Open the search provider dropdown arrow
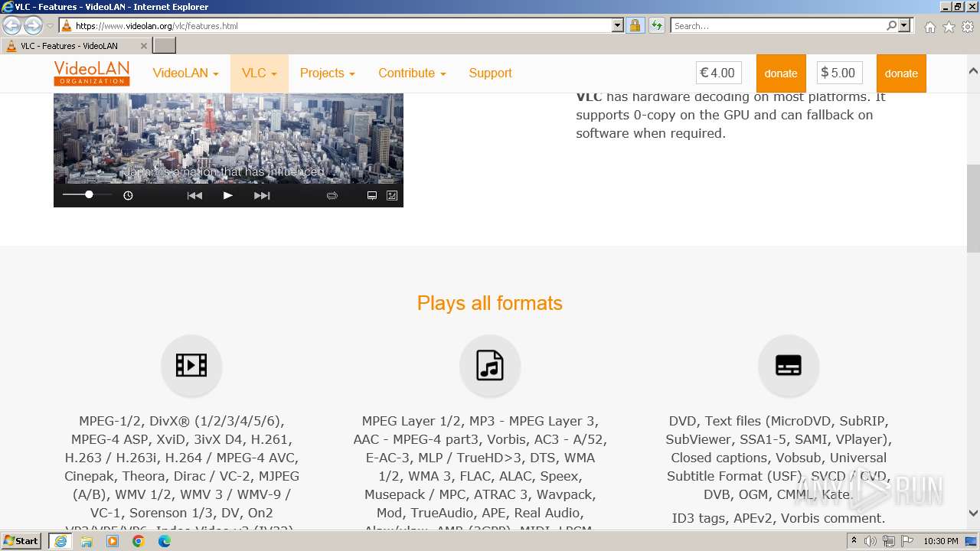 click(904, 25)
